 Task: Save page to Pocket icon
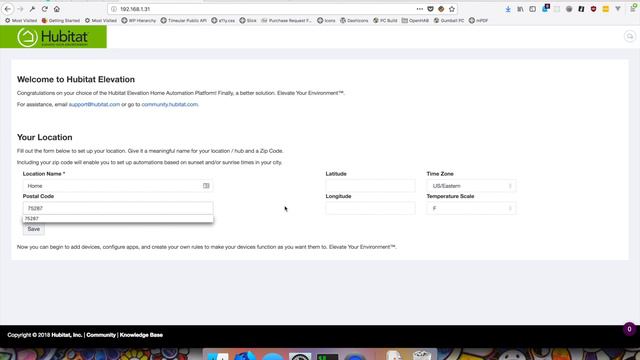[x=430, y=9]
